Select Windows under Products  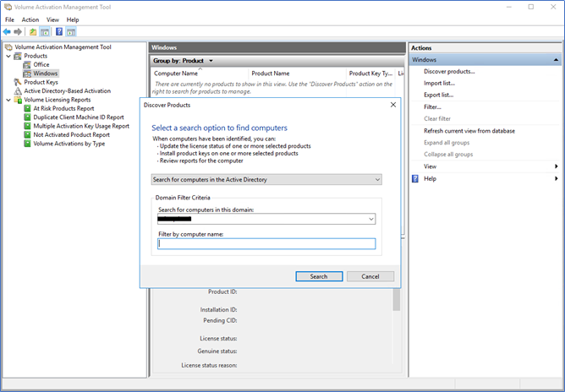[46, 73]
